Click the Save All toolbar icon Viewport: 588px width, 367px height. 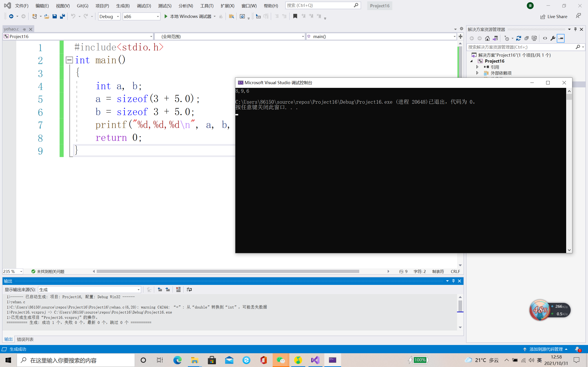[62, 16]
